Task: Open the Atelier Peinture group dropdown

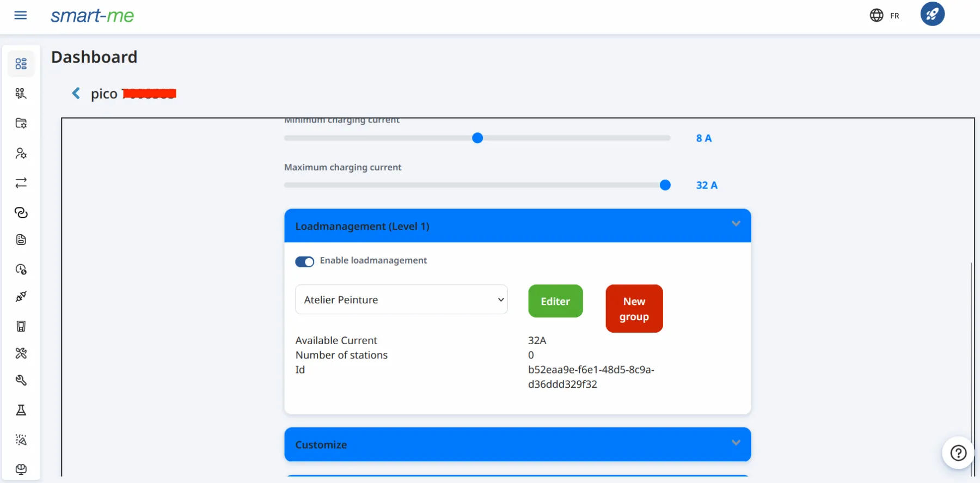Action: coord(401,299)
